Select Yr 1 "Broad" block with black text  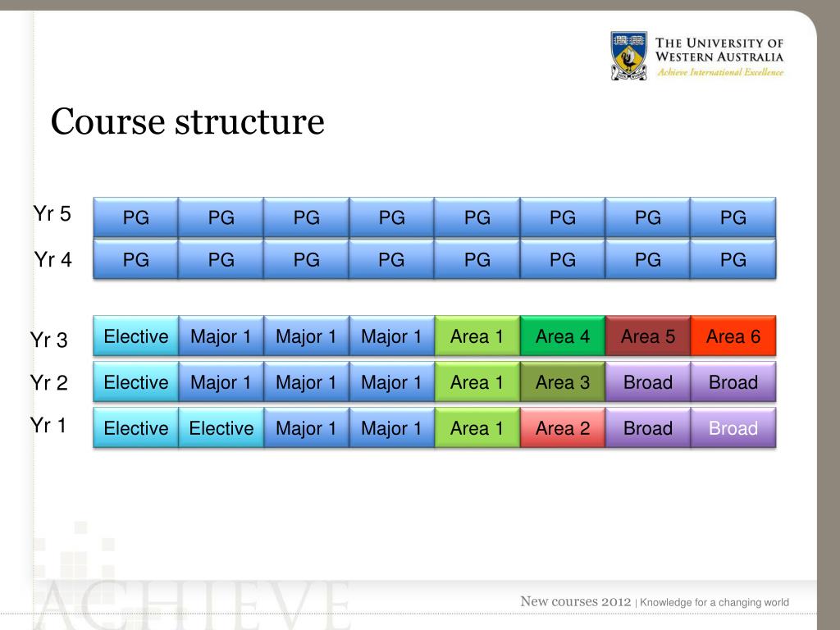[648, 427]
